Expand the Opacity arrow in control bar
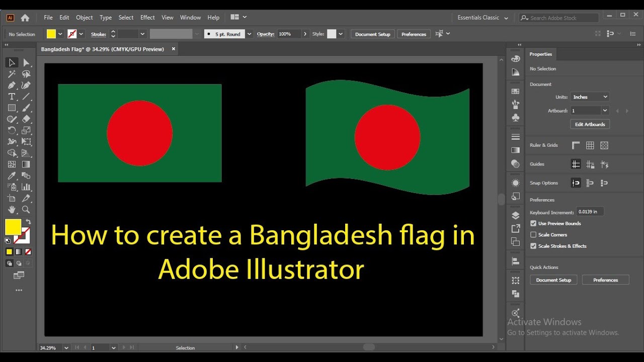 point(305,34)
